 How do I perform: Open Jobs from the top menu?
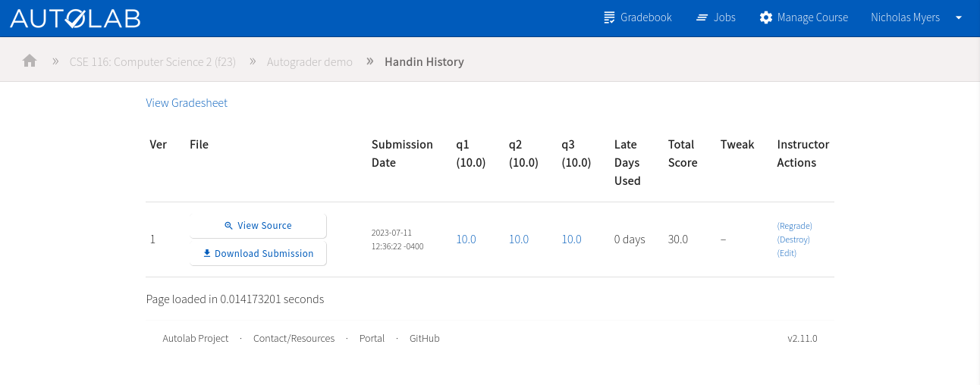tap(715, 17)
